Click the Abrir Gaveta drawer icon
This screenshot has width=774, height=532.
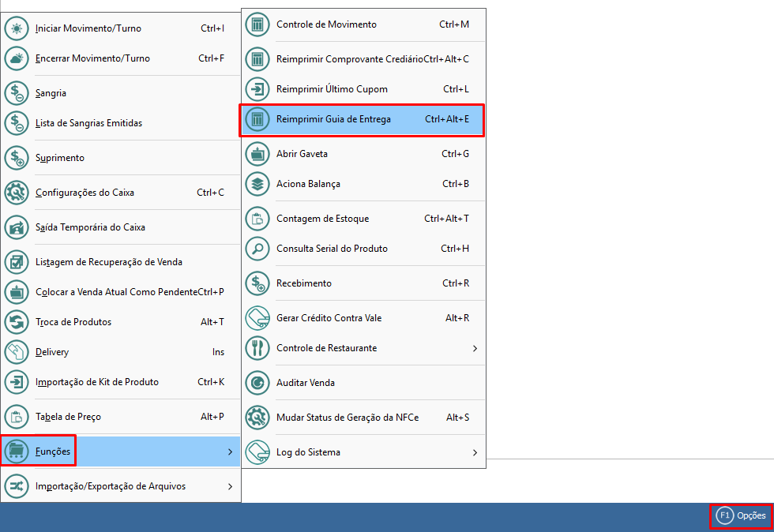[x=257, y=154]
